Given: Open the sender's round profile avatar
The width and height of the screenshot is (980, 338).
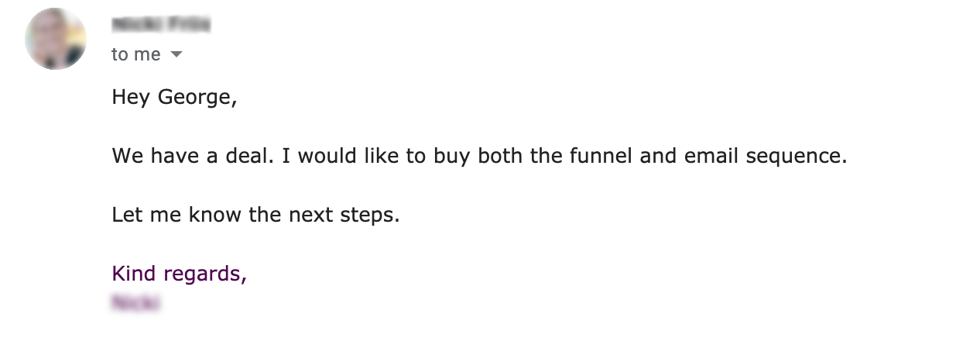Looking at the screenshot, I should tap(56, 39).
